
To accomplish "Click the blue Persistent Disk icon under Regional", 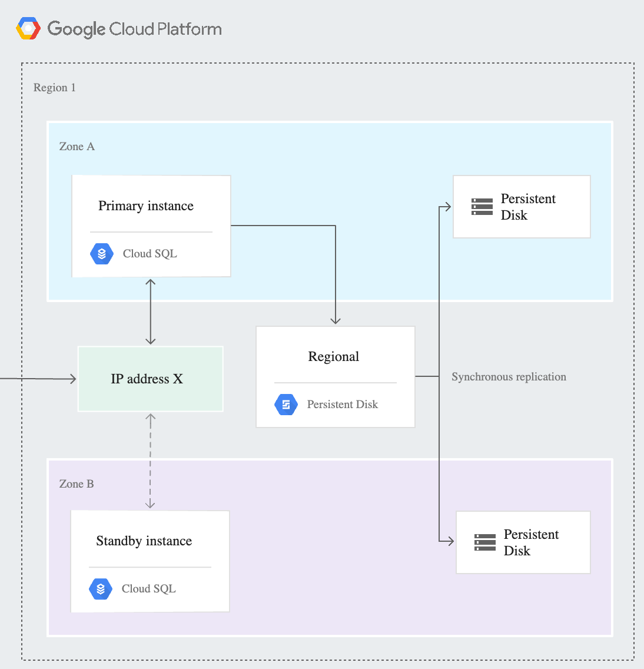I will click(x=286, y=405).
